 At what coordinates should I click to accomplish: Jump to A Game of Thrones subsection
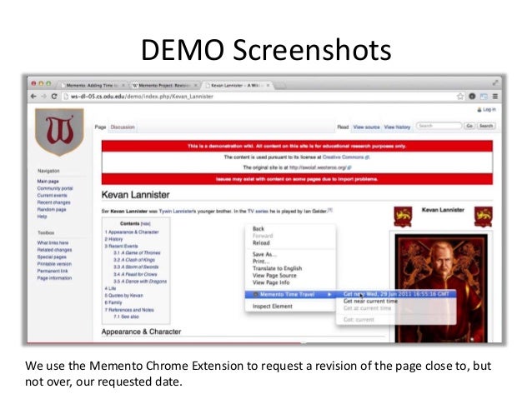(x=137, y=253)
